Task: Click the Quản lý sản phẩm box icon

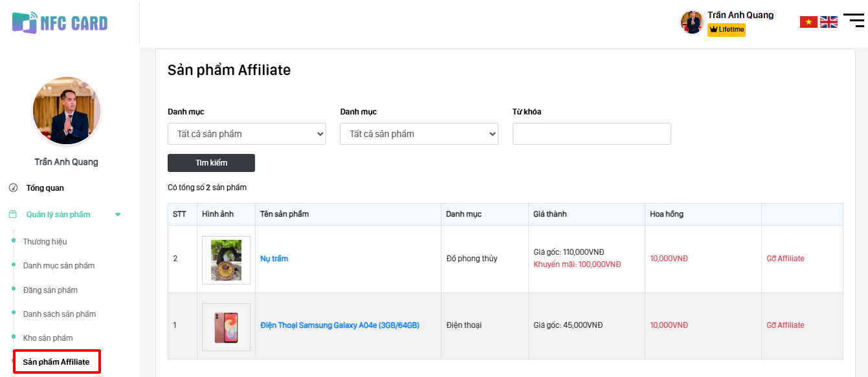Action: point(13,215)
